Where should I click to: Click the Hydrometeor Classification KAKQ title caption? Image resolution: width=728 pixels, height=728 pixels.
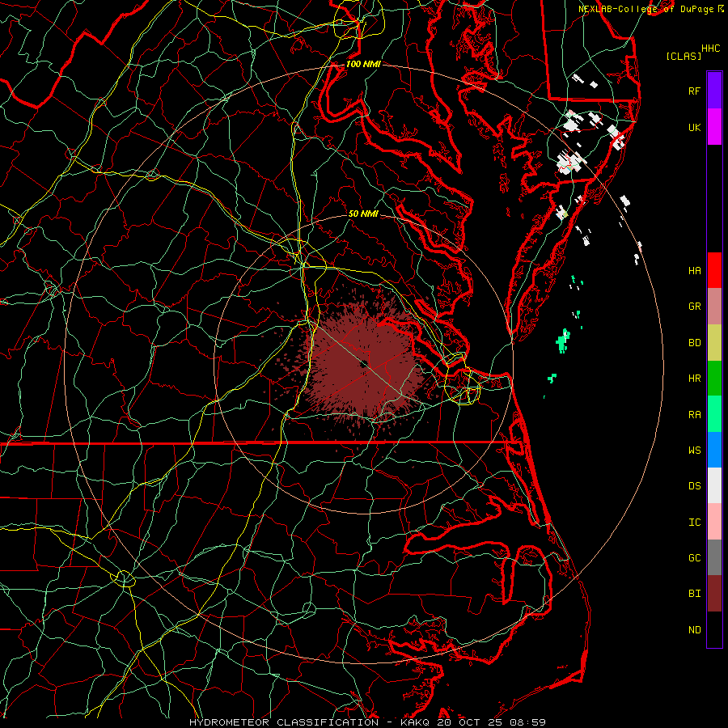[367, 722]
